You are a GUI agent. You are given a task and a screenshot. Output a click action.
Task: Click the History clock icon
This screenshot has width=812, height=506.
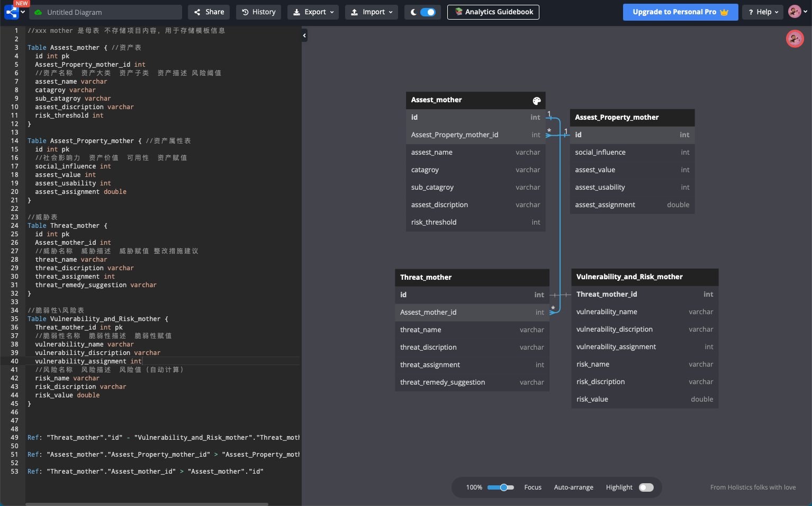245,12
